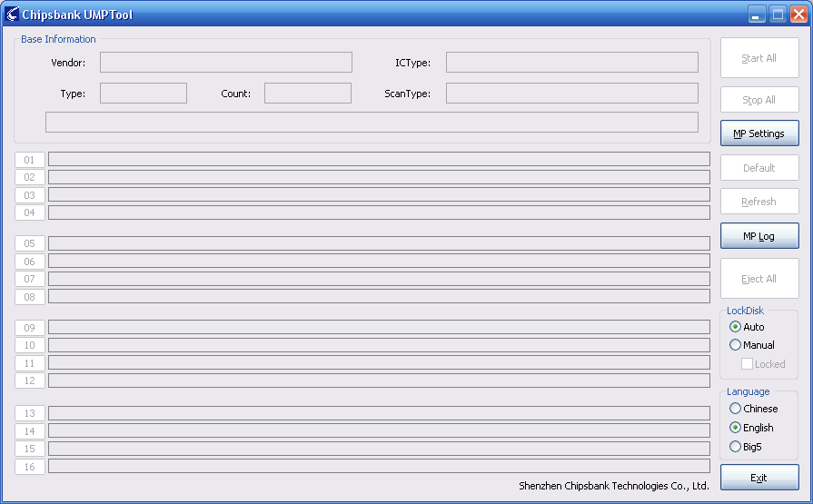This screenshot has height=504, width=813.
Task: Click port button 06
Action: click(x=30, y=262)
